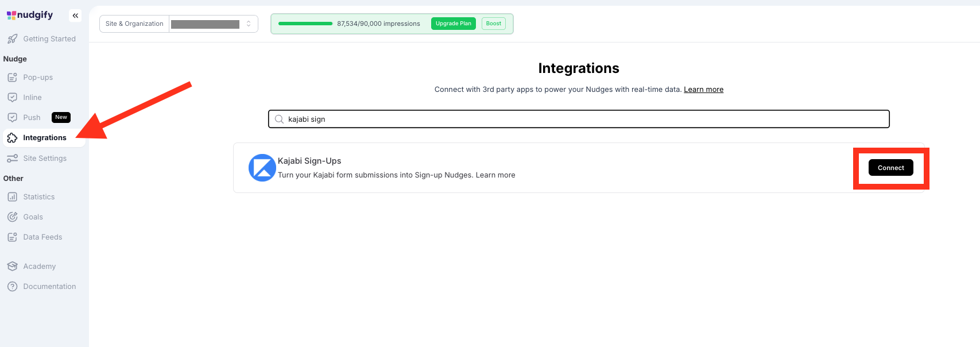
Task: Go to Academy
Action: [40, 267]
